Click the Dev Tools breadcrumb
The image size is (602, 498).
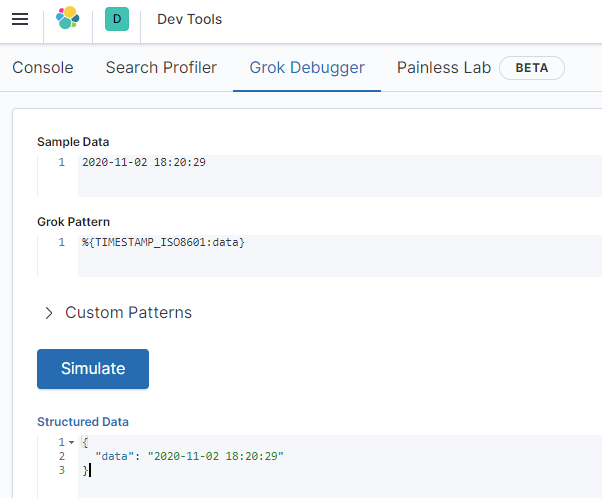point(190,20)
